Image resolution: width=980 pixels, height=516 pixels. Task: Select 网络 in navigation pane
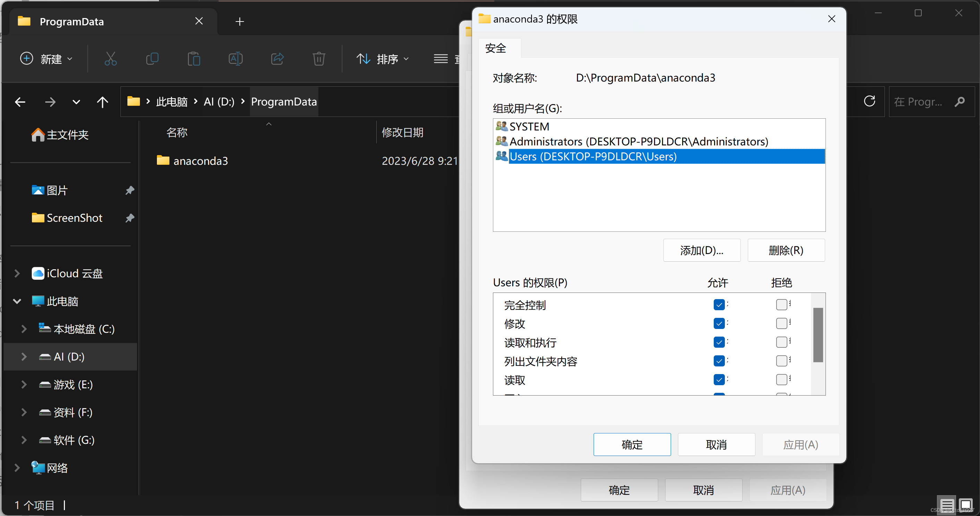coord(49,468)
